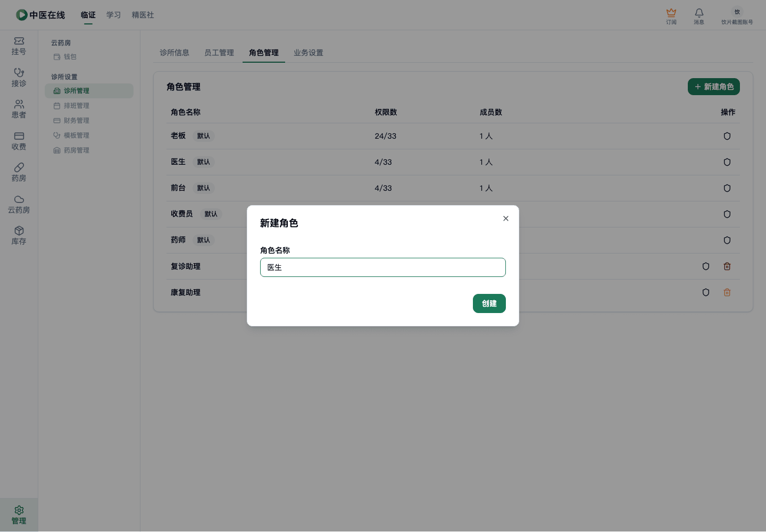The width and height of the screenshot is (766, 532).
Task: Open the 管理 settings gear icon
Action: 19,515
